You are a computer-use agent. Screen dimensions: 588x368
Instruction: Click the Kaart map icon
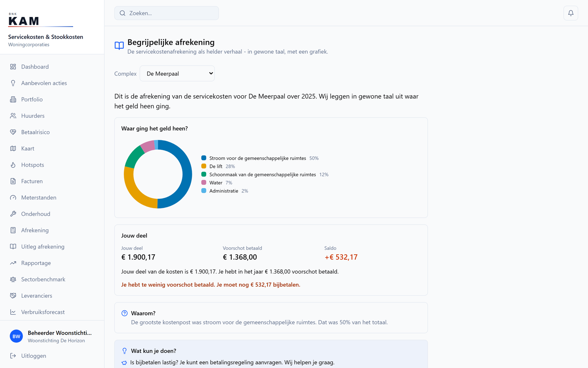coord(13,149)
